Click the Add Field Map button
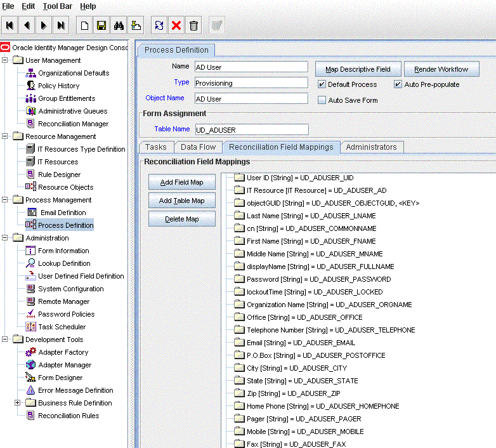Viewport: 496px width, 448px height. (182, 182)
